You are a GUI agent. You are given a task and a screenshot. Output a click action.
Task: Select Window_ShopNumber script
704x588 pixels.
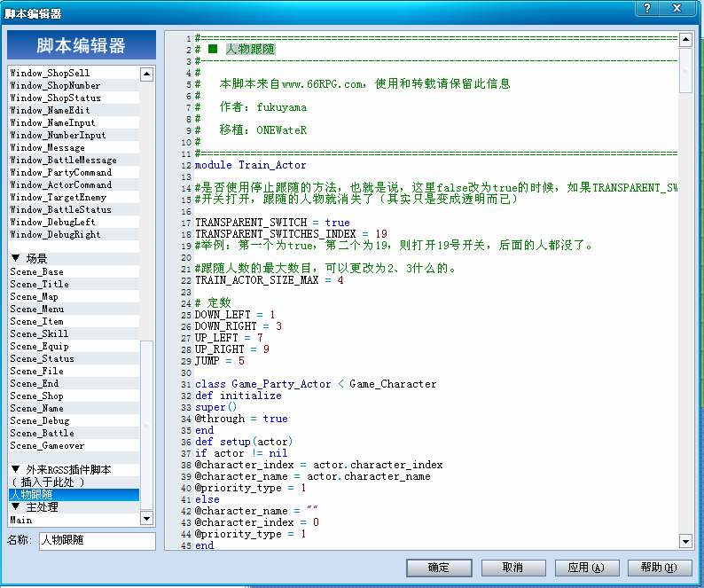74,85
